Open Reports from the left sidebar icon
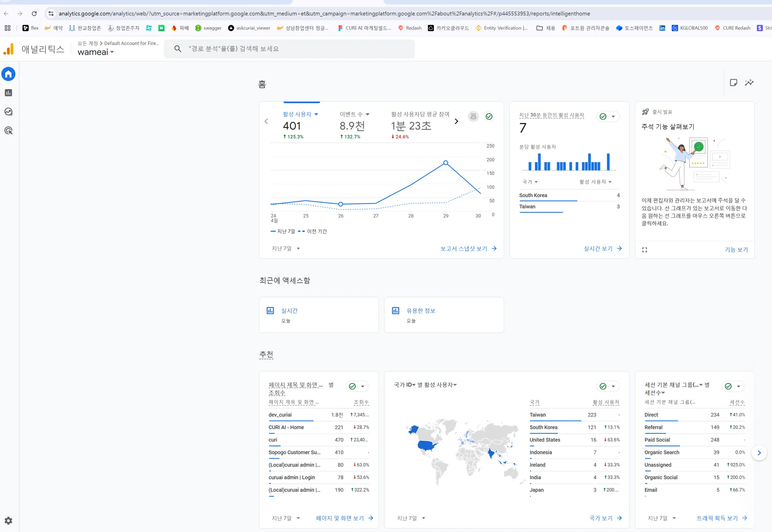 pyautogui.click(x=8, y=93)
